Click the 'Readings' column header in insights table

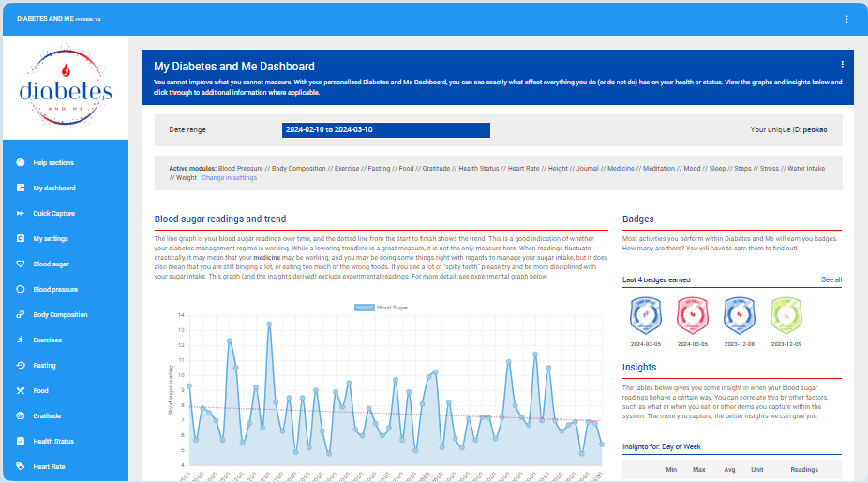[803, 469]
